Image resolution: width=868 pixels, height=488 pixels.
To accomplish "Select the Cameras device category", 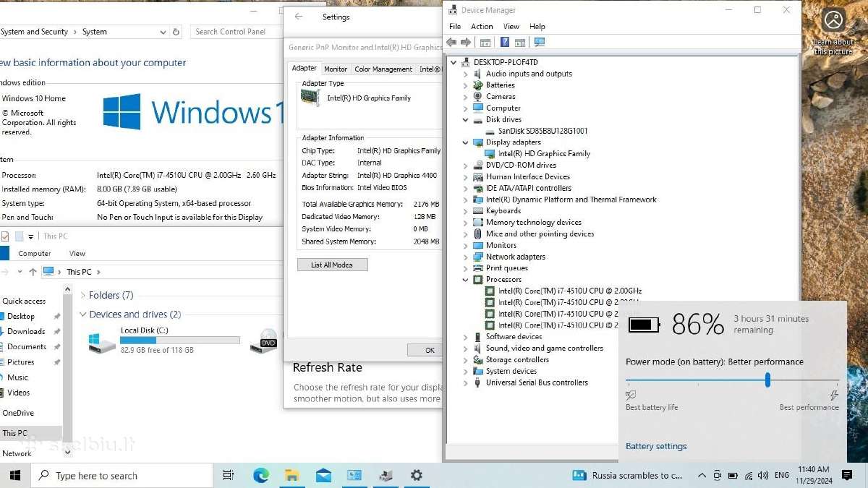I will [501, 96].
